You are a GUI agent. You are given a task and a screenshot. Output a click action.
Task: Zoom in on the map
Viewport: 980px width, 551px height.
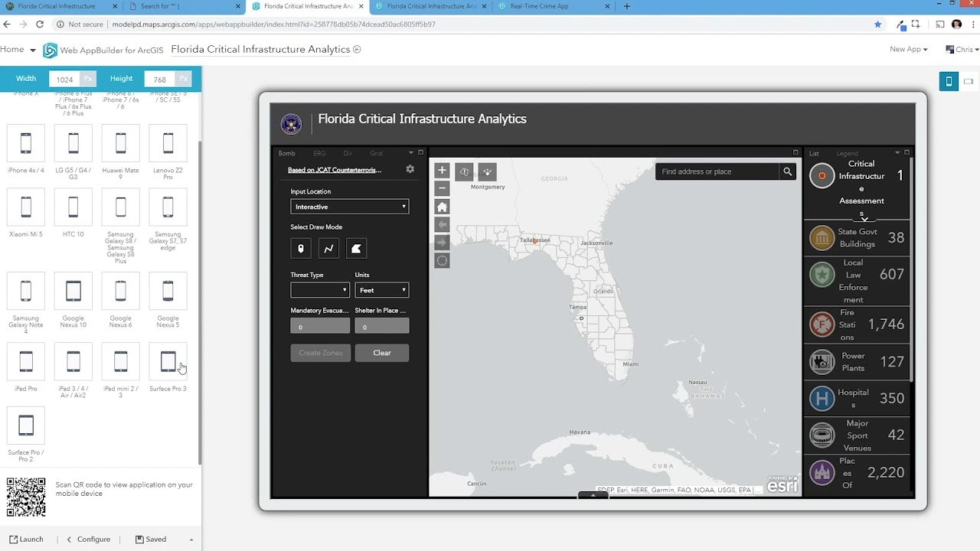[x=442, y=171]
